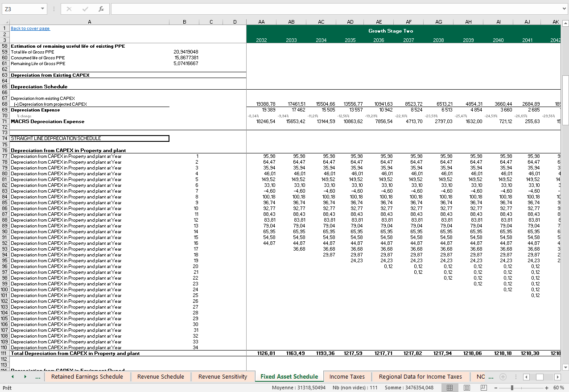569x392 pixels.
Task: Select column A header
Action: [89, 22]
